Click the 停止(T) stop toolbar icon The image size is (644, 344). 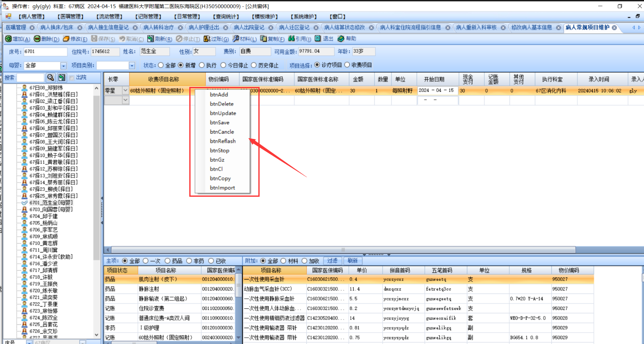coord(179,39)
